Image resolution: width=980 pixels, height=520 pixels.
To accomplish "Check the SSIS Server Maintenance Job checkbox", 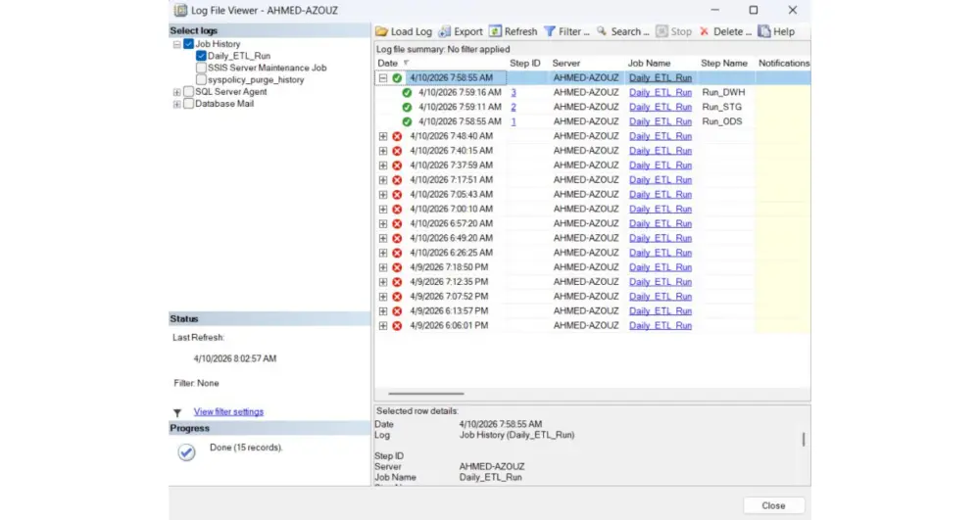I will click(201, 68).
